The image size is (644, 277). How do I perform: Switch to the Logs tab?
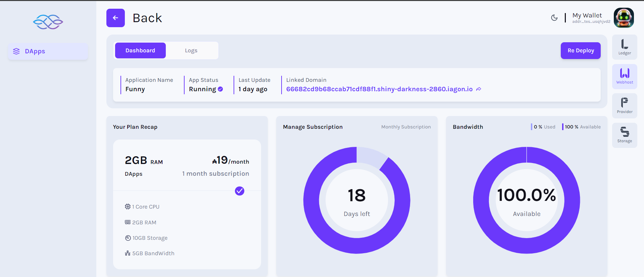pyautogui.click(x=191, y=51)
